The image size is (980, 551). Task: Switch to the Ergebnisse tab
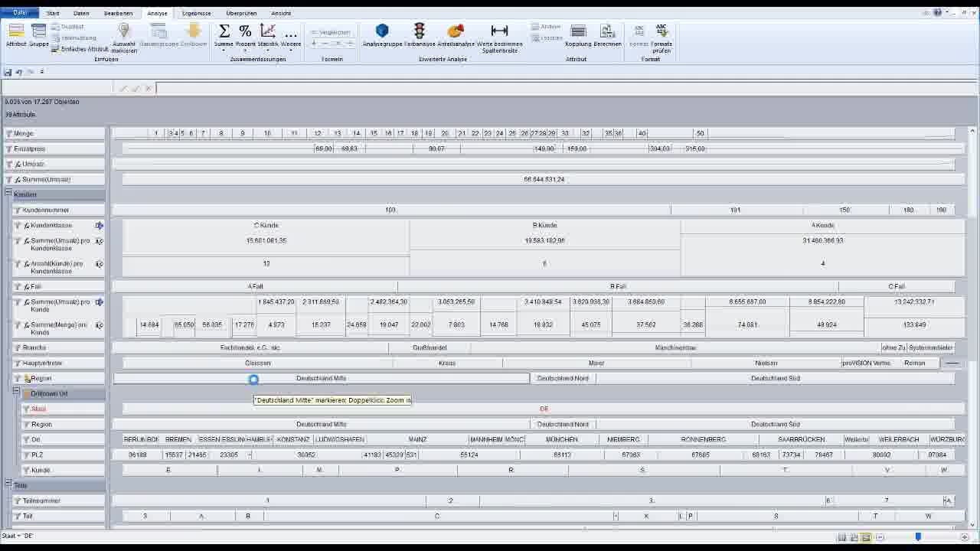(x=197, y=13)
